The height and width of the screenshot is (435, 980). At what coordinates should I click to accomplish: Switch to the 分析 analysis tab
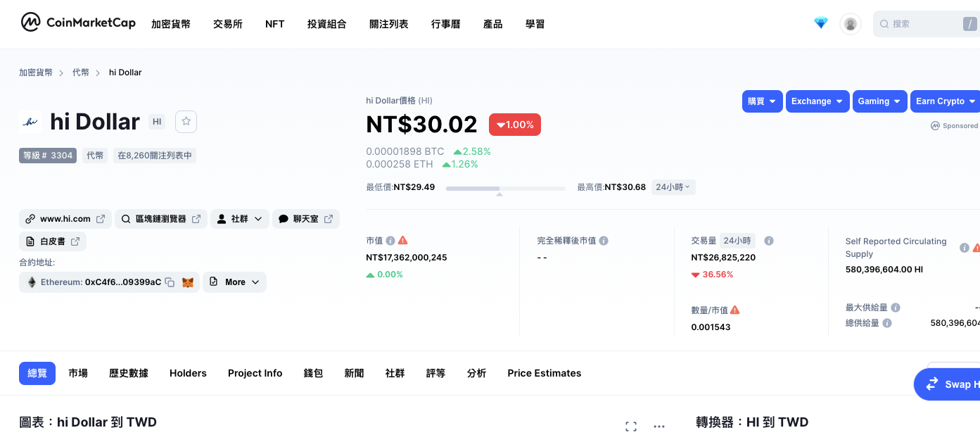(x=476, y=373)
